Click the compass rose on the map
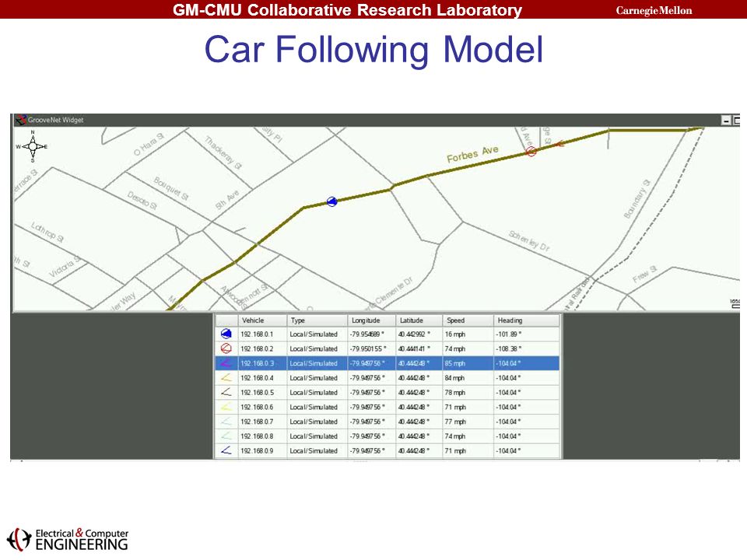The height and width of the screenshot is (560, 747). point(33,146)
